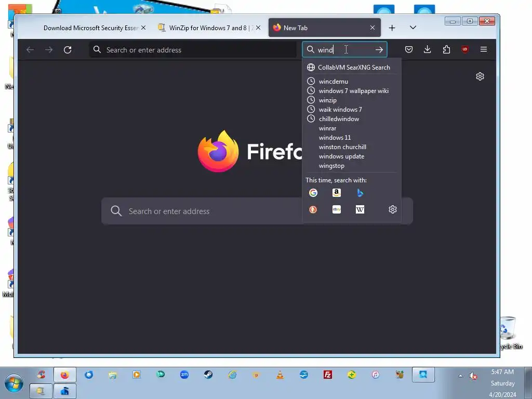
Task: Close the New Tab tab
Action: (x=373, y=28)
